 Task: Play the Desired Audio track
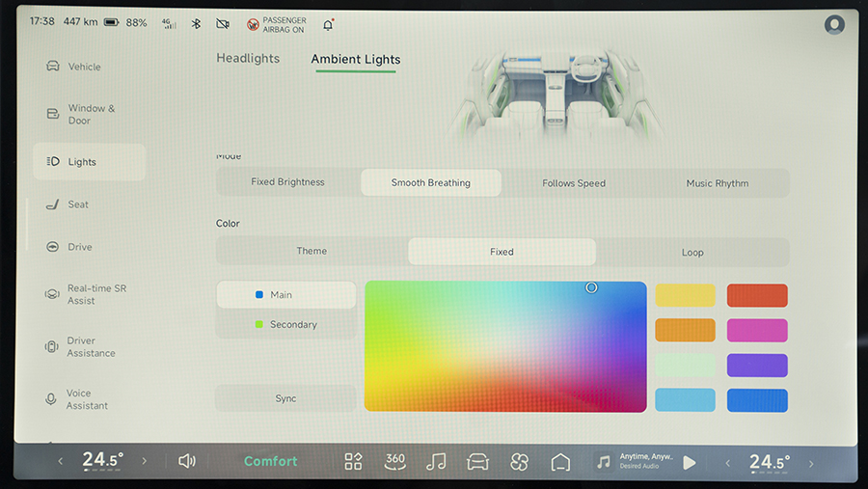tap(689, 462)
